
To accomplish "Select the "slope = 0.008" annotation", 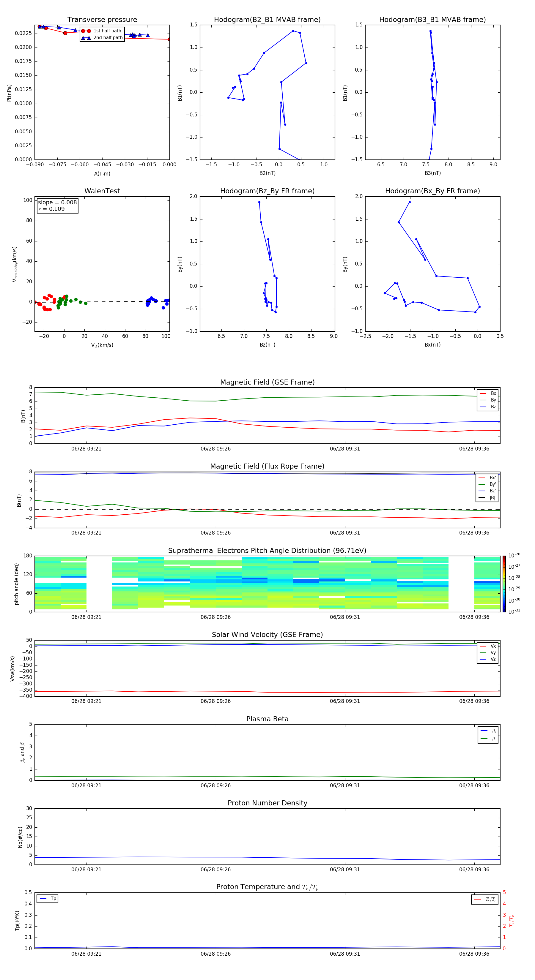I will [x=57, y=203].
